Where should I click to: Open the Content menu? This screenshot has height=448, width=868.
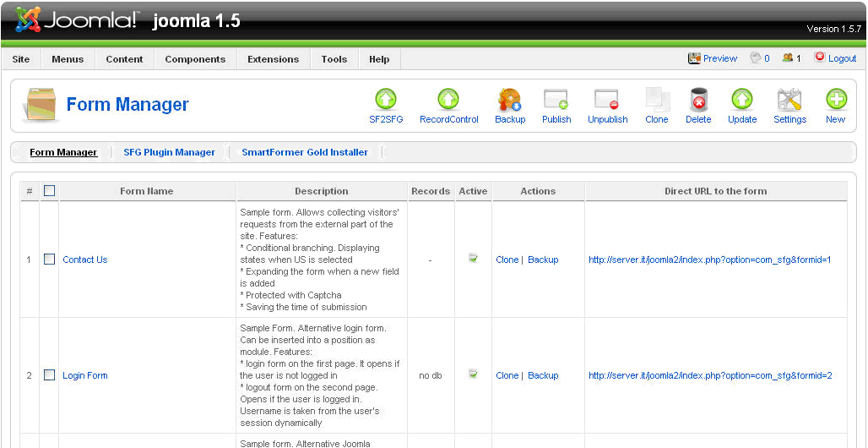tap(125, 59)
